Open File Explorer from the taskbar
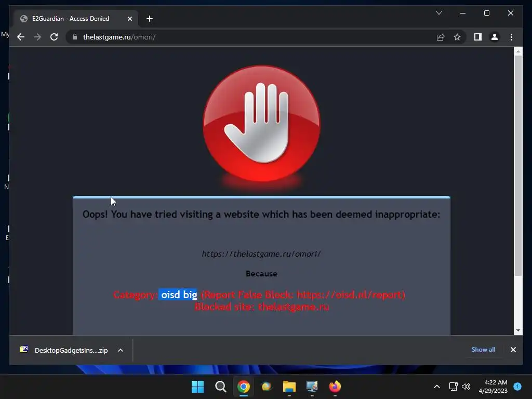Image resolution: width=532 pixels, height=399 pixels. tap(289, 387)
